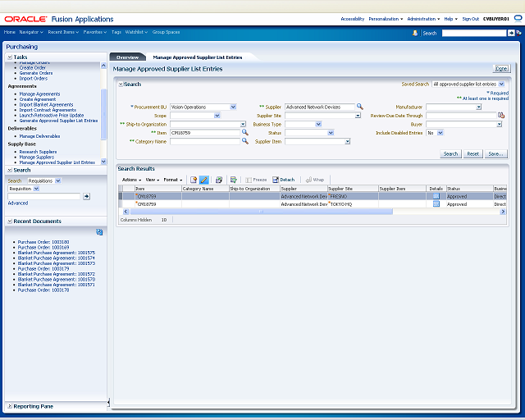Viewport: 525px width, 420px height.
Task: Click the Reset button
Action: 472,153
